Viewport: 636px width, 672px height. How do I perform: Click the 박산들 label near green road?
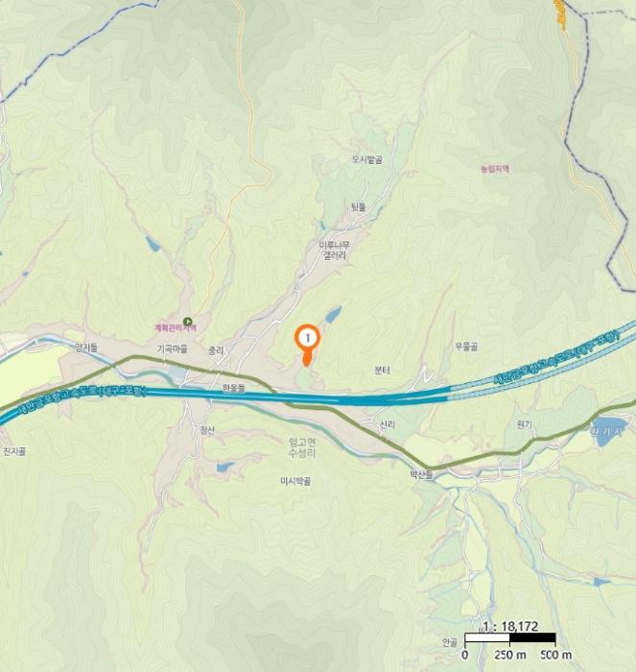(x=422, y=474)
